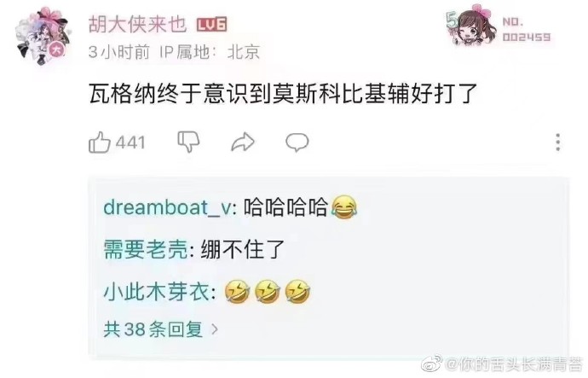Screen dimensions: 588x378
Task: Open reply via speech bubble icon
Action: click(x=297, y=142)
